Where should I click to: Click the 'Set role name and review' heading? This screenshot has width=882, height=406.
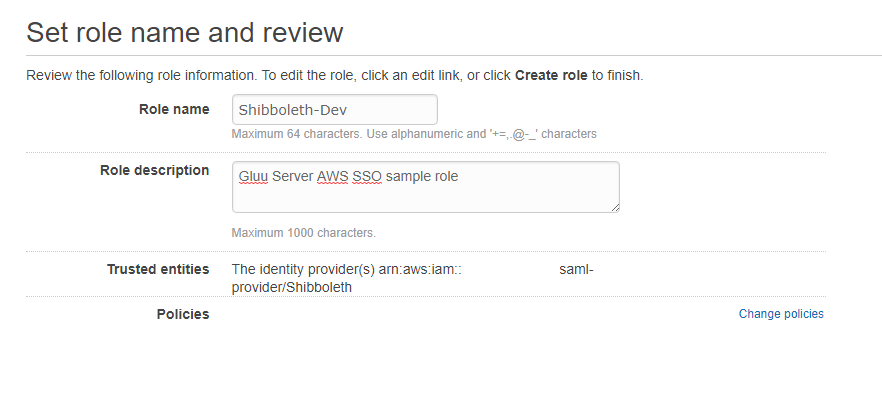(x=184, y=32)
